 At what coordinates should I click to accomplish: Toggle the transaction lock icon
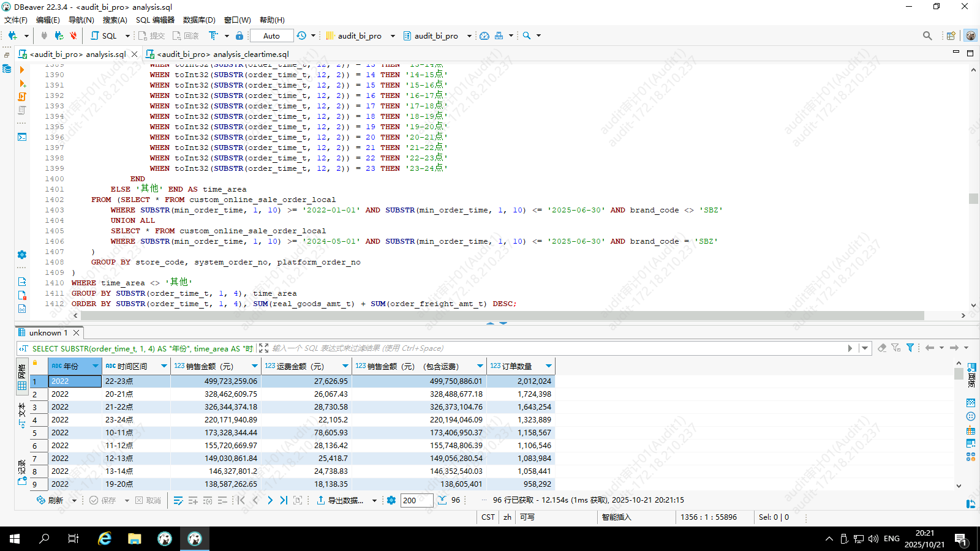click(x=239, y=36)
